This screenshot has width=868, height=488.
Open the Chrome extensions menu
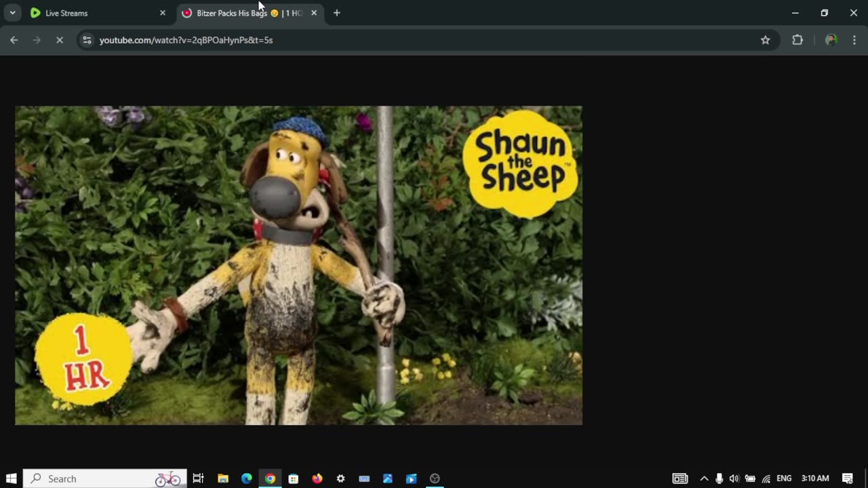coord(797,40)
